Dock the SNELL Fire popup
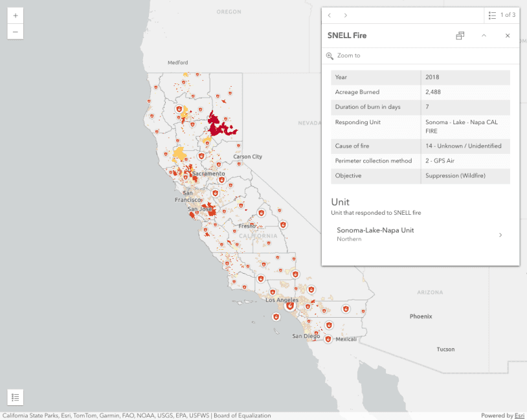Screen dimensions: 527x420 pos(460,36)
